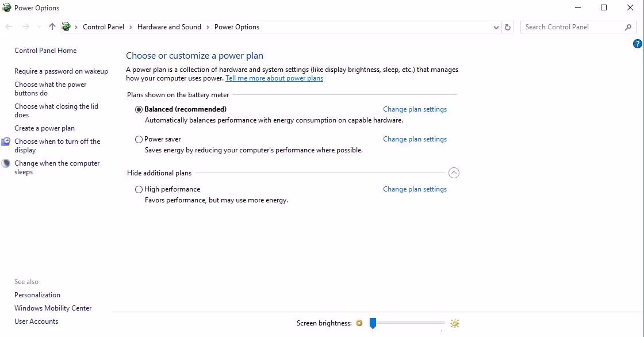
Task: Click the help question mark icon
Action: [x=637, y=44]
